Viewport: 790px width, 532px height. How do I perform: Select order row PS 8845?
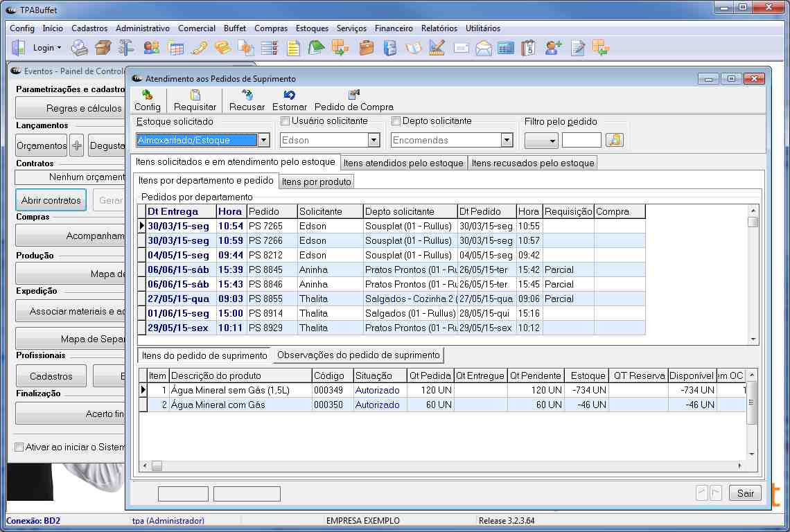[x=265, y=269]
